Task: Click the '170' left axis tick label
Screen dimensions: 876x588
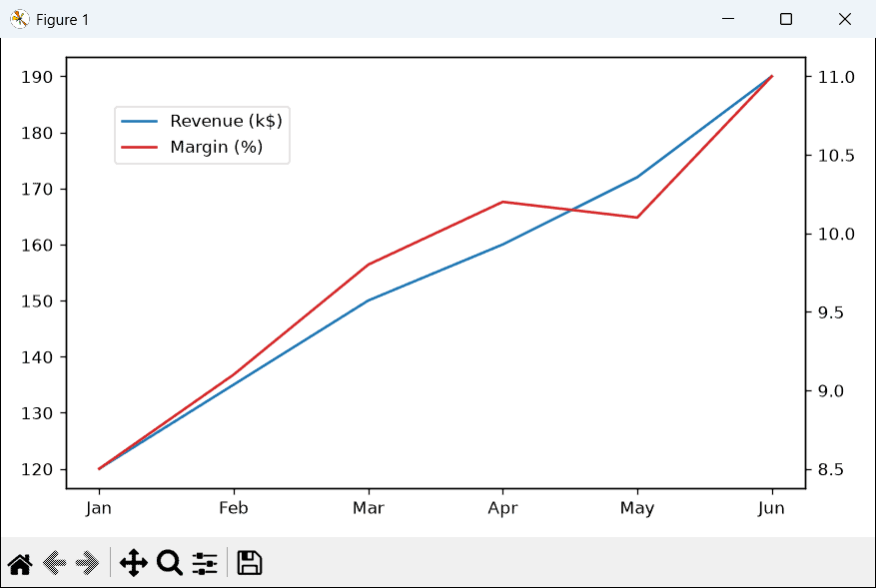Action: (x=37, y=190)
